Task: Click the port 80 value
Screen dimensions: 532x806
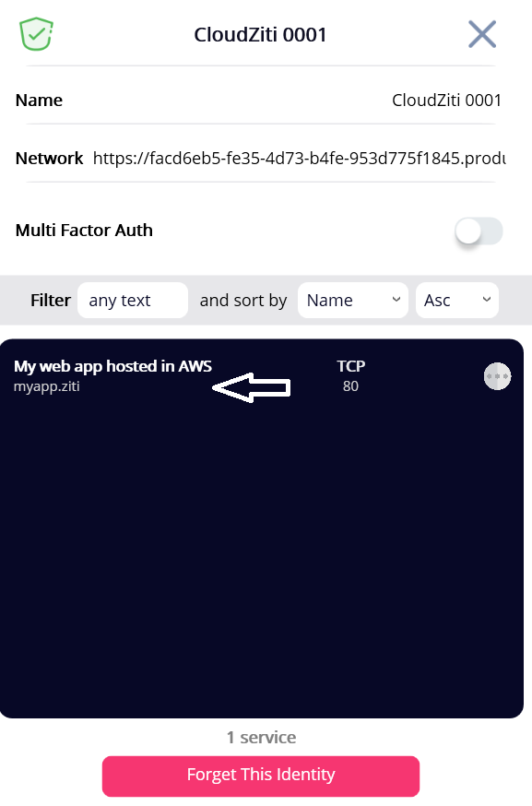Action: coord(350,386)
